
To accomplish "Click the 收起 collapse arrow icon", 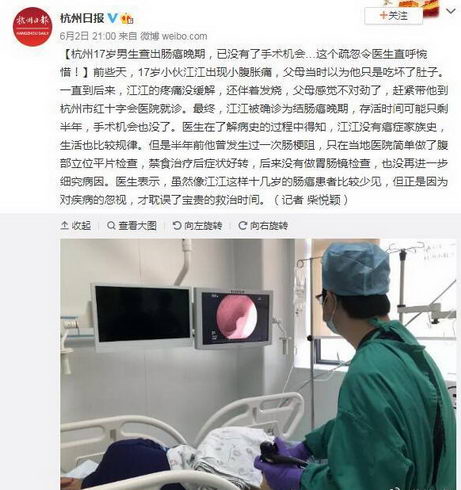I will click(64, 226).
